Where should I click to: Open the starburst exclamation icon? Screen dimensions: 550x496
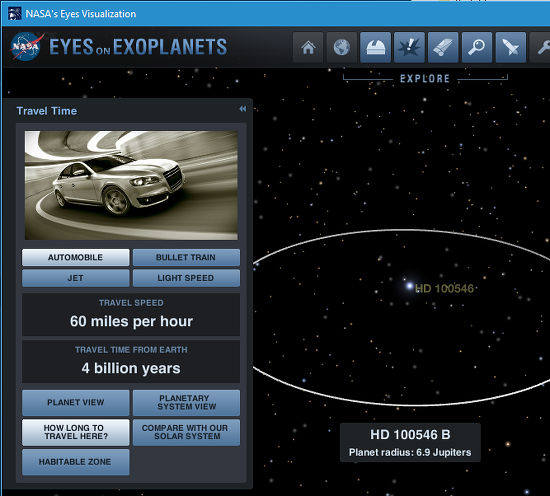409,47
